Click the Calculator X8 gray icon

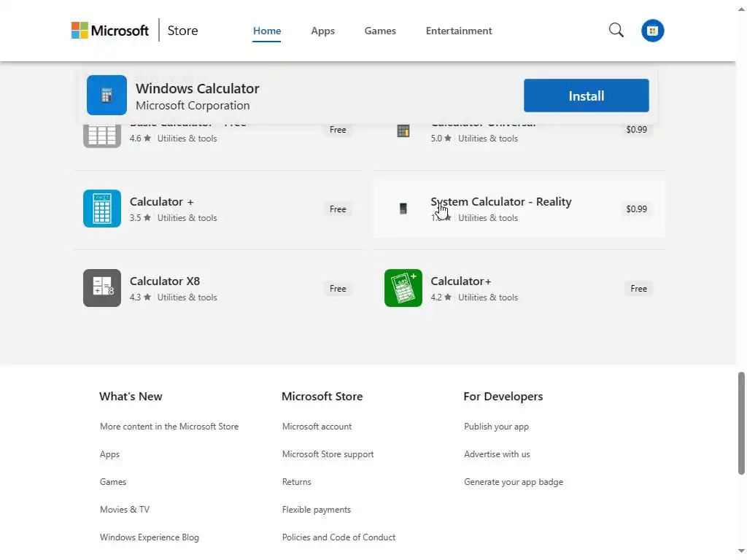102,288
